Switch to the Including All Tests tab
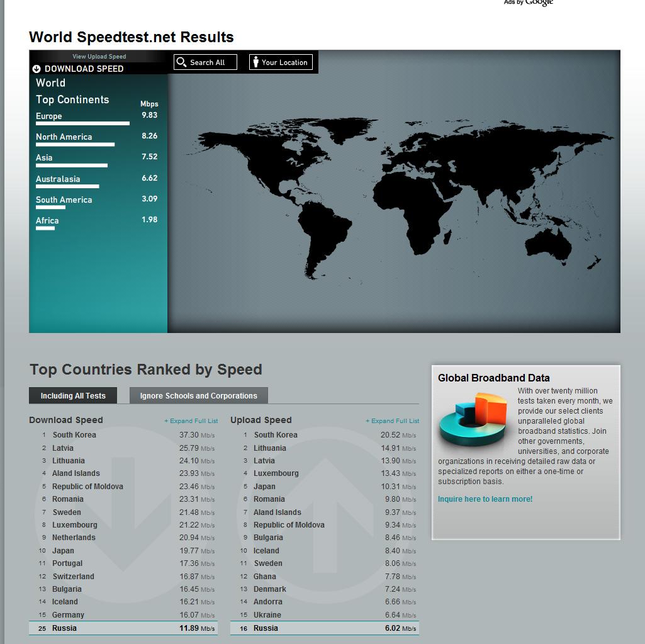Screen dimensions: 645x644 [73, 395]
